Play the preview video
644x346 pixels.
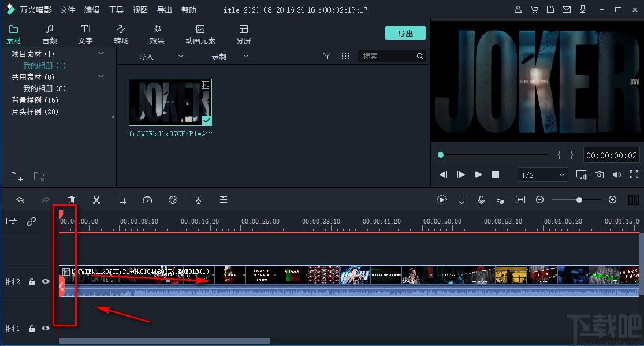[478, 174]
